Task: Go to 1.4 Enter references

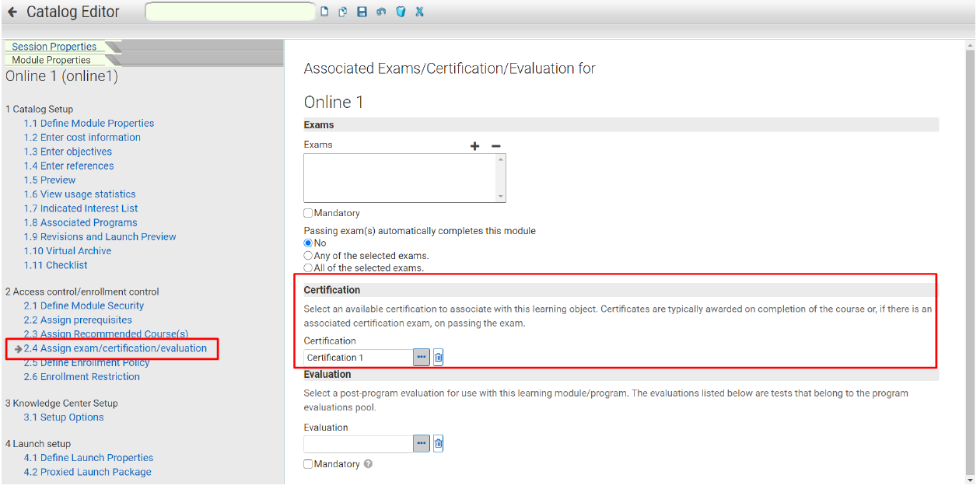Action: coord(68,166)
